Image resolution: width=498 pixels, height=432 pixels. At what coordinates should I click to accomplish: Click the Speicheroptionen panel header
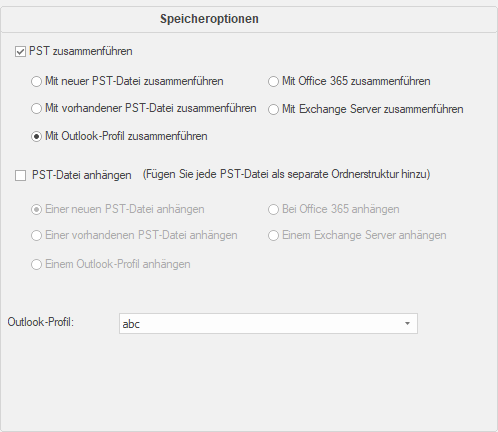[x=209, y=19]
